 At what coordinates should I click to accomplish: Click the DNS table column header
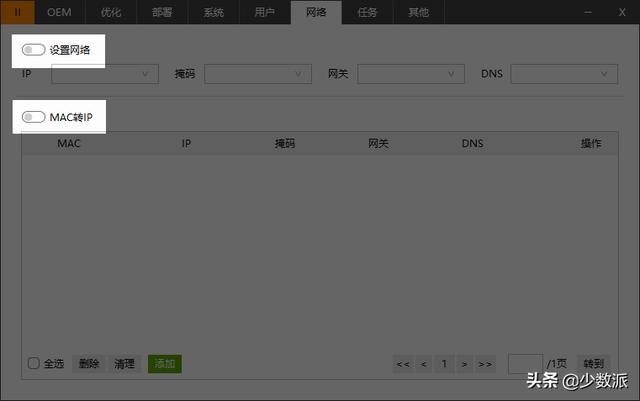click(x=472, y=143)
